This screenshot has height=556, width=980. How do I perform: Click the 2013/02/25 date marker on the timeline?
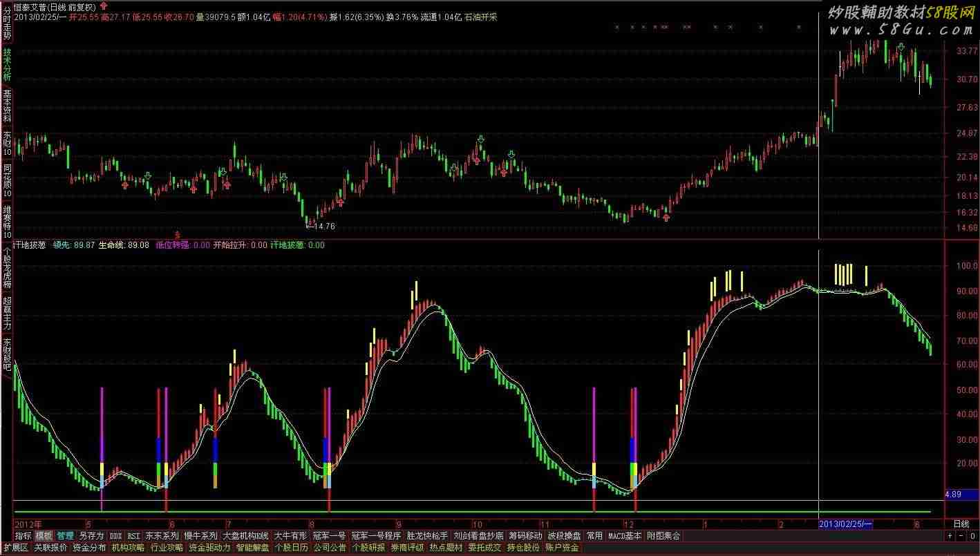click(x=845, y=524)
